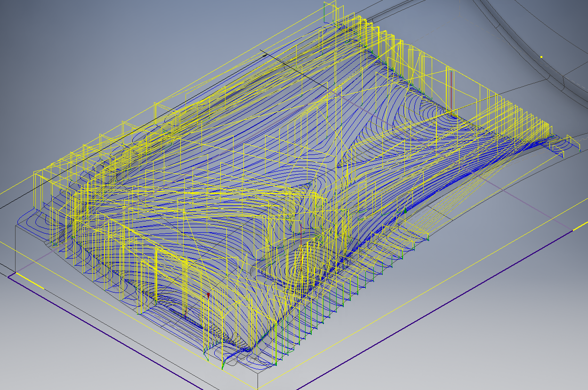The height and width of the screenshot is (390, 588).
Task: Select the tallest yellow retract at back corner
Action: point(325,12)
